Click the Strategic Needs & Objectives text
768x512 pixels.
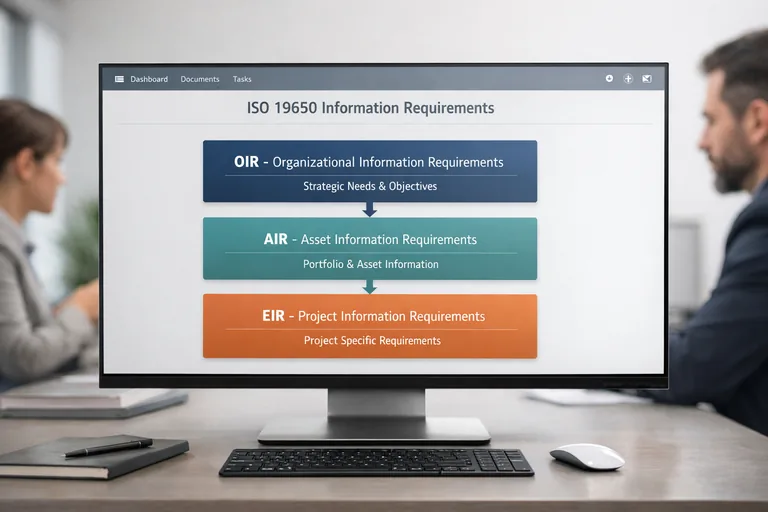(x=370, y=186)
